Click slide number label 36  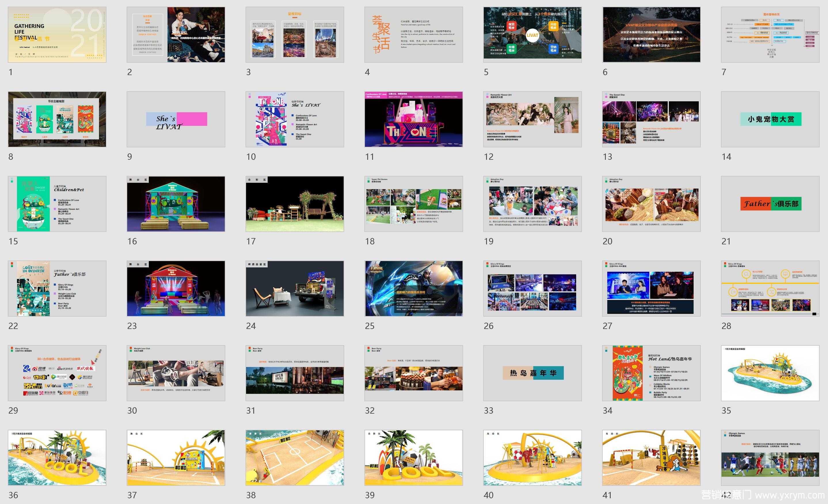click(13, 496)
